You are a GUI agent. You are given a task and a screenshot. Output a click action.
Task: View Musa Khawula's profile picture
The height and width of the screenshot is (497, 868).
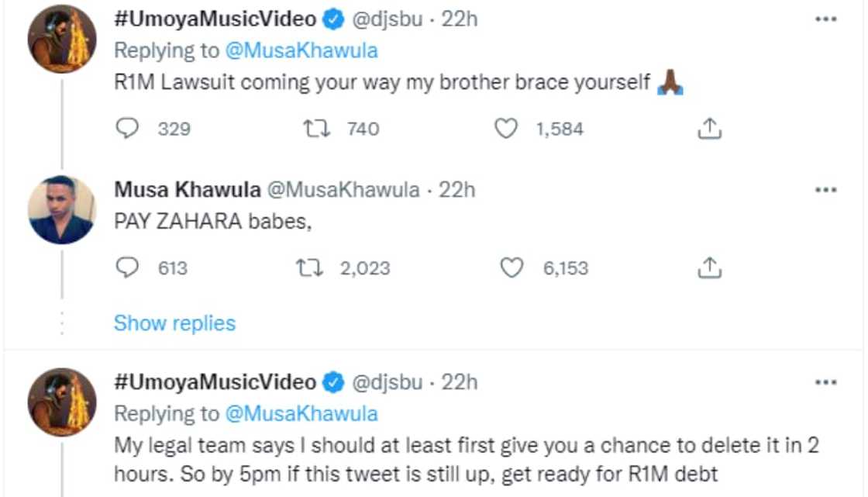click(62, 209)
